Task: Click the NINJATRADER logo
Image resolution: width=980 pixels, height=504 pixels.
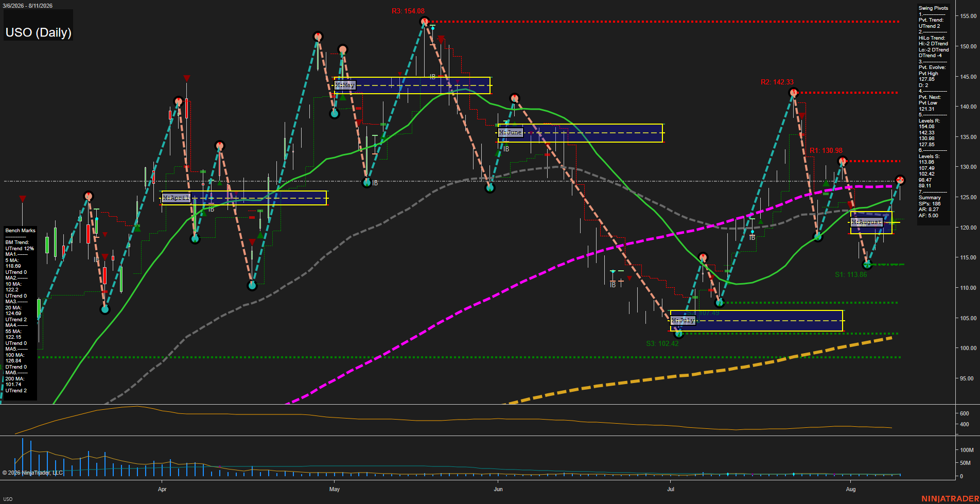Action: [949, 499]
